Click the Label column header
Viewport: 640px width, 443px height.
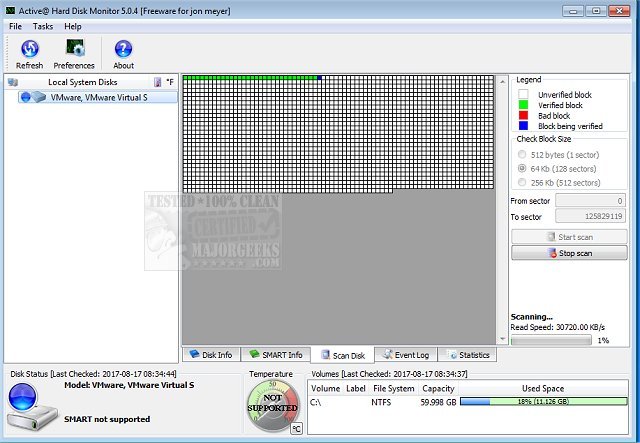pos(356,388)
